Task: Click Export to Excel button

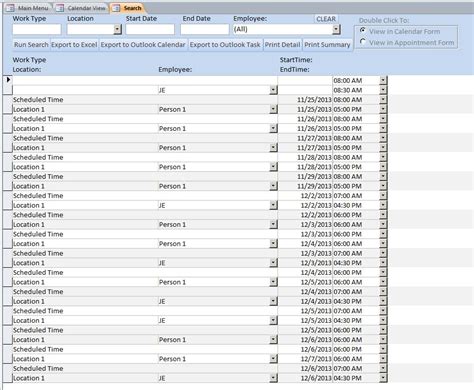Action: 74,45
